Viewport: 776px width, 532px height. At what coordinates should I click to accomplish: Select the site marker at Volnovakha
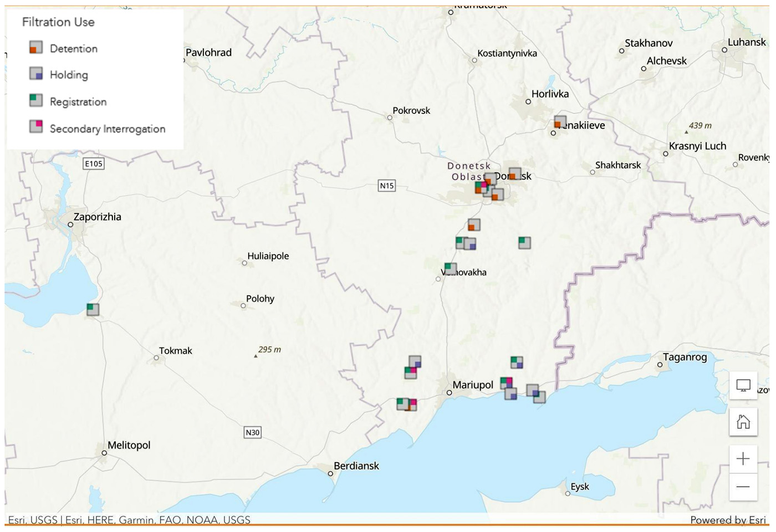tap(451, 269)
